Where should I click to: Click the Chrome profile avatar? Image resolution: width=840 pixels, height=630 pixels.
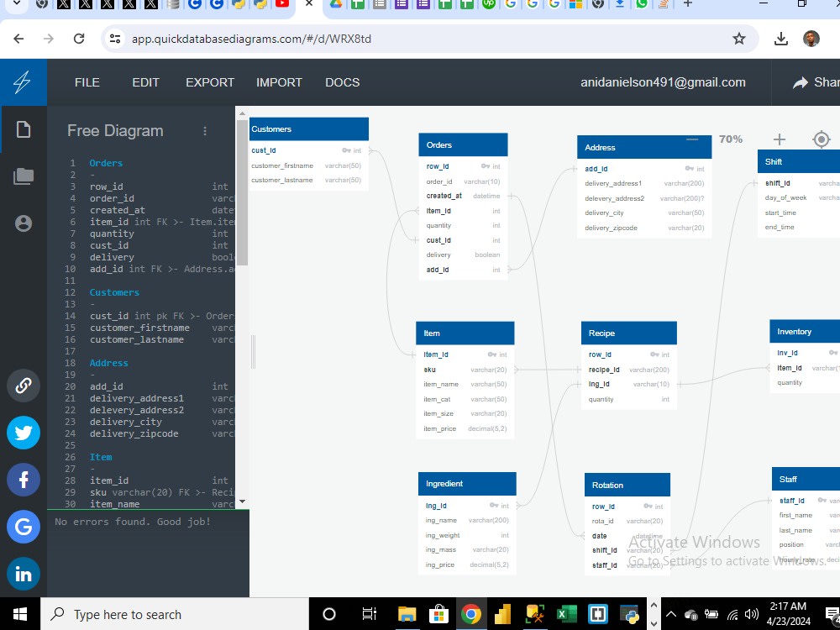(x=811, y=39)
